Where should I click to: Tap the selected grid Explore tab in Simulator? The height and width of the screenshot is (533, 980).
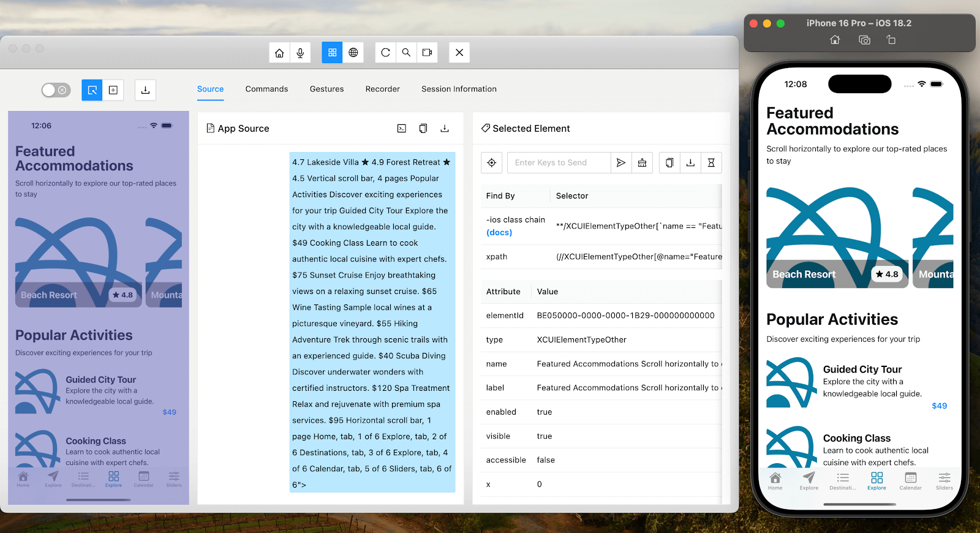click(876, 481)
